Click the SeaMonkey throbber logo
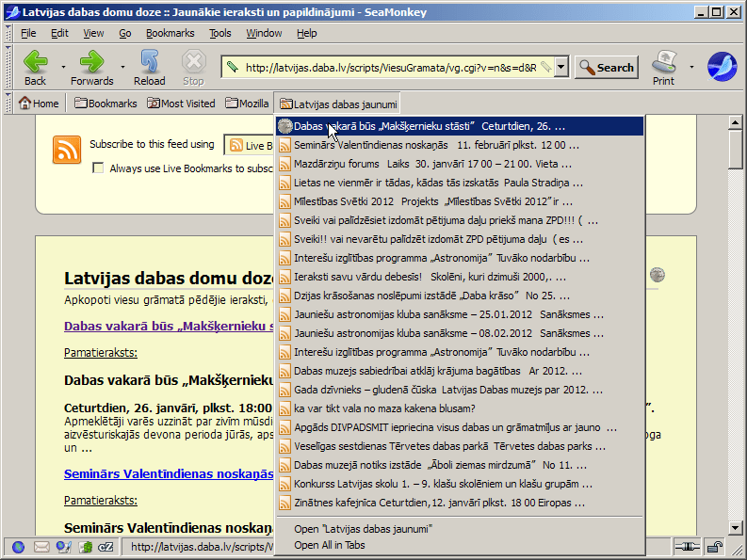This screenshot has height=560, width=747. point(722,67)
